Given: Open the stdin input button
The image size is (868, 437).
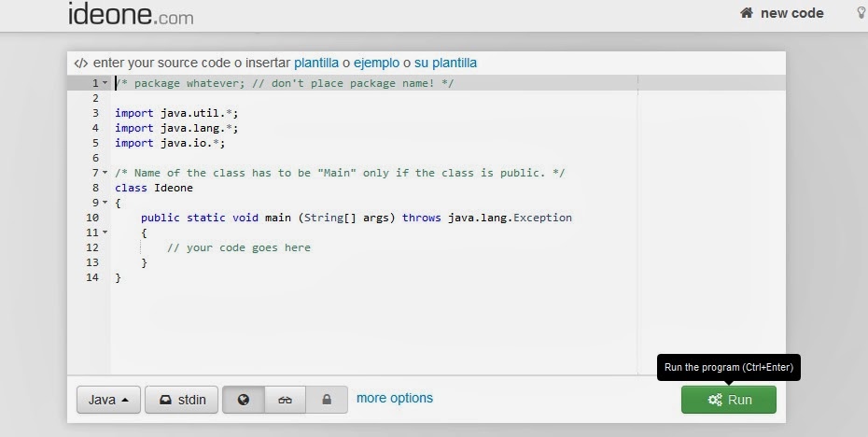Looking at the screenshot, I should (x=182, y=400).
